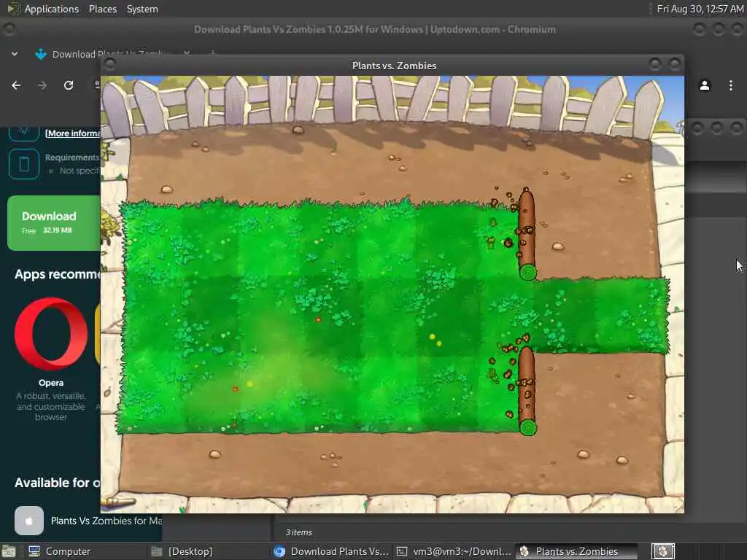Open the More information link

tap(72, 133)
